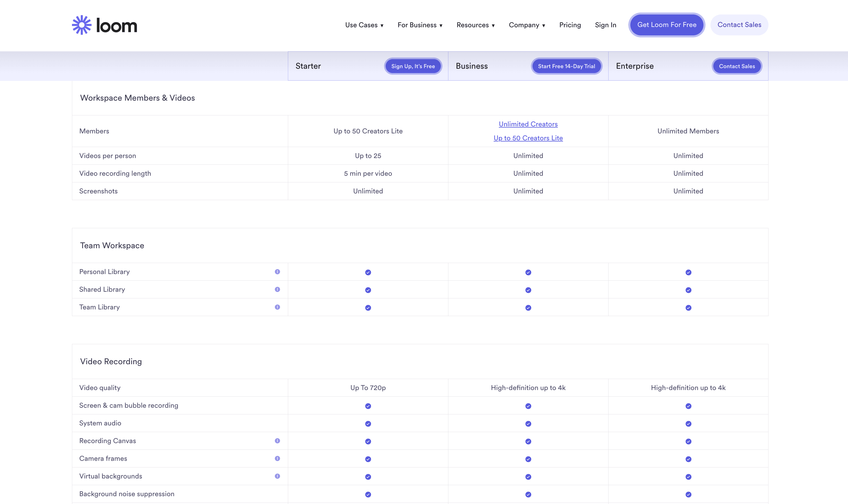Screen dimensions: 848x504
Task: Click Start Free 14-Day Trial for Business
Action: 566,66
